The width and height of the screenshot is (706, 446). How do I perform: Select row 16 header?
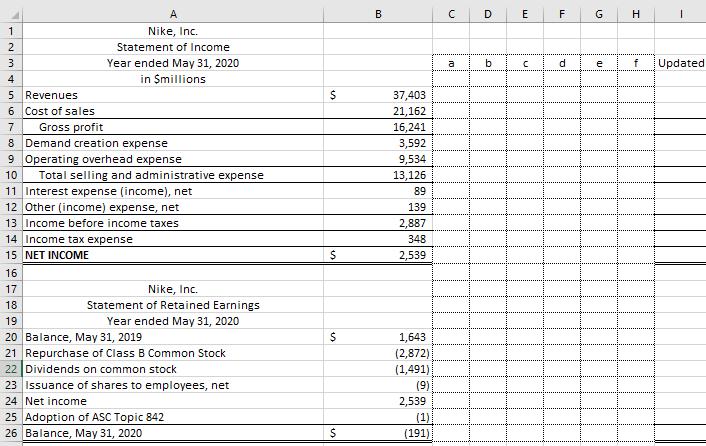(11, 273)
